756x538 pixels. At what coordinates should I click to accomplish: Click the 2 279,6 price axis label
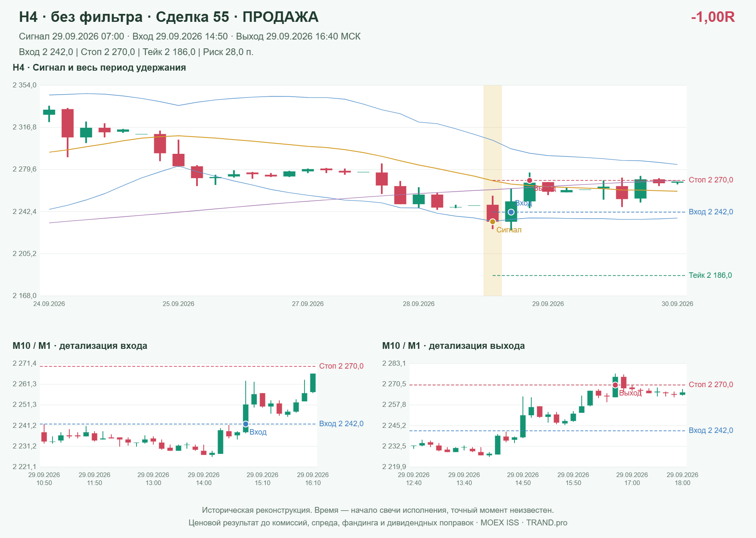tap(25, 169)
